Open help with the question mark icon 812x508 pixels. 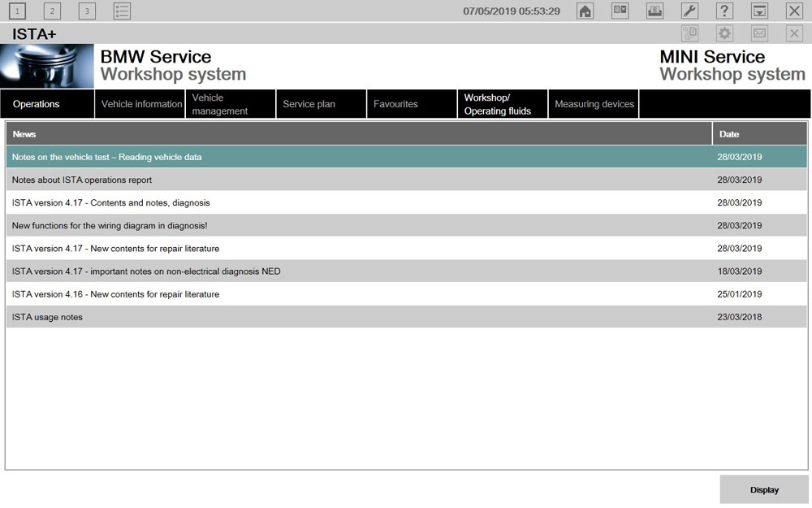[724, 11]
